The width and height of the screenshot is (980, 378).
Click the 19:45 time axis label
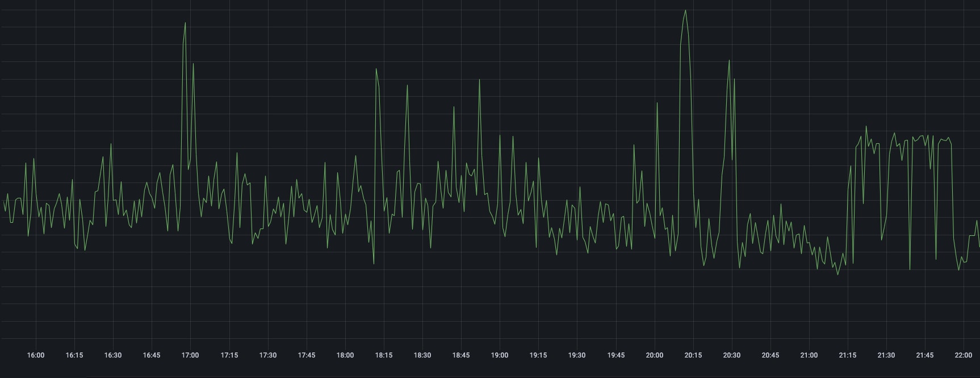tap(615, 355)
